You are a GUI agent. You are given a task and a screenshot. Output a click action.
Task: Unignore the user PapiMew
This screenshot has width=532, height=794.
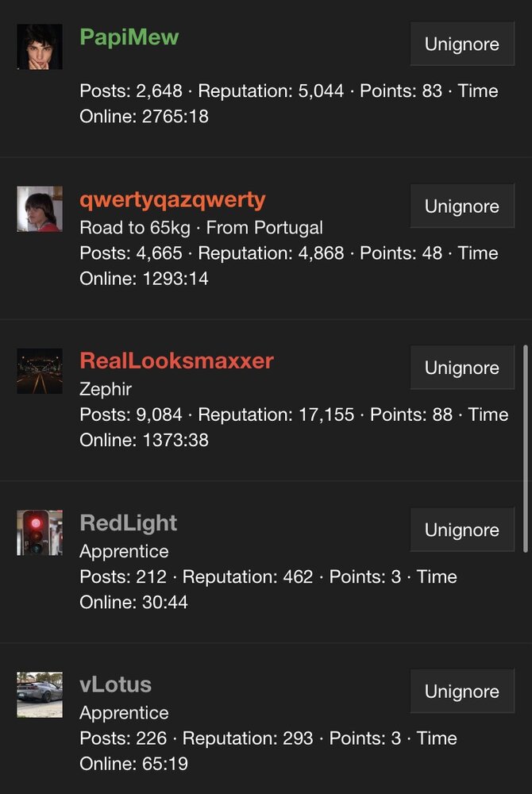(x=462, y=44)
